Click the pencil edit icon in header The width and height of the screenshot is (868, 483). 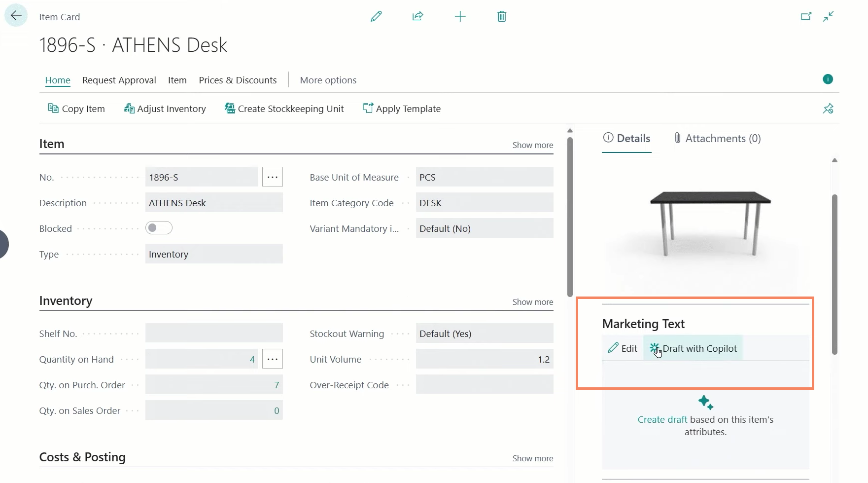click(376, 17)
